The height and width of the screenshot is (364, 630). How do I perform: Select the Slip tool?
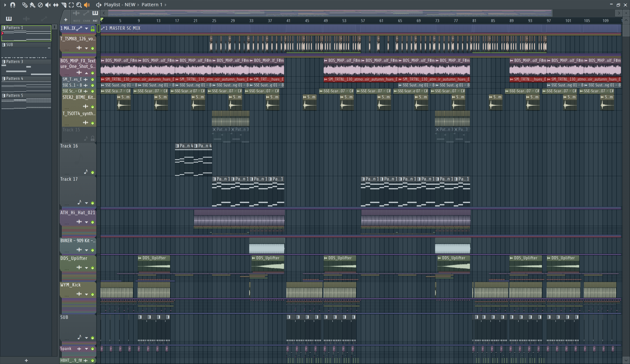[56, 5]
